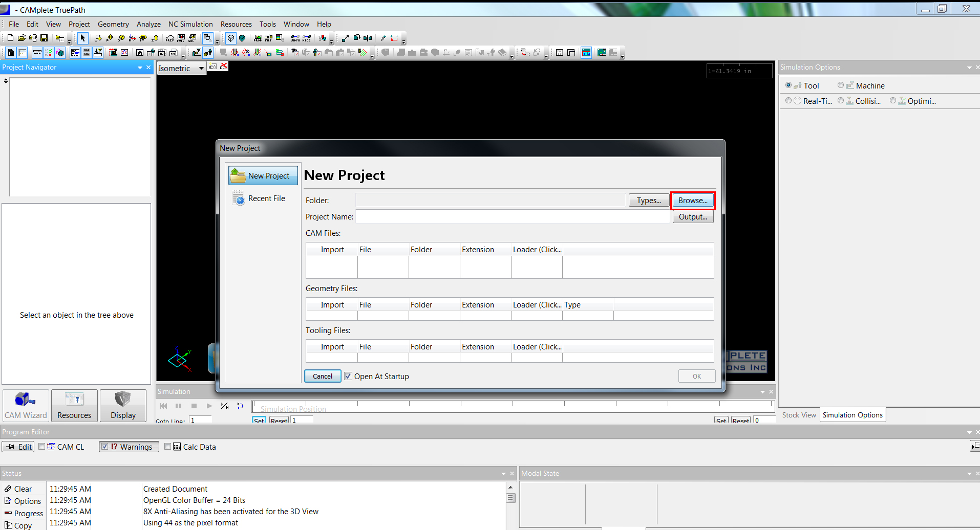This screenshot has height=530, width=980.
Task: Click the Browse... button
Action: pyautogui.click(x=693, y=201)
